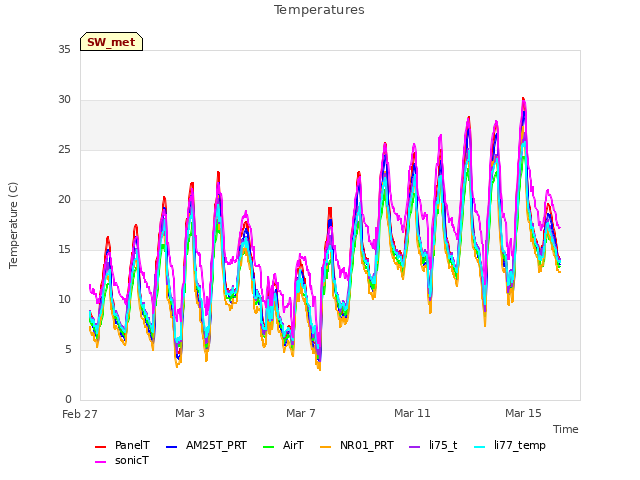Click the purple li75_t legend swatch

415,447
